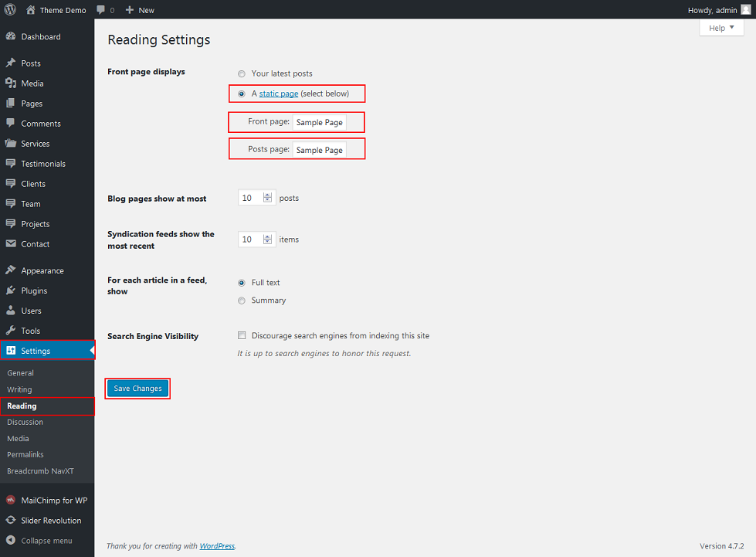Click the Blog pages show at most field
Image resolution: width=756 pixels, height=557 pixels.
coord(250,199)
